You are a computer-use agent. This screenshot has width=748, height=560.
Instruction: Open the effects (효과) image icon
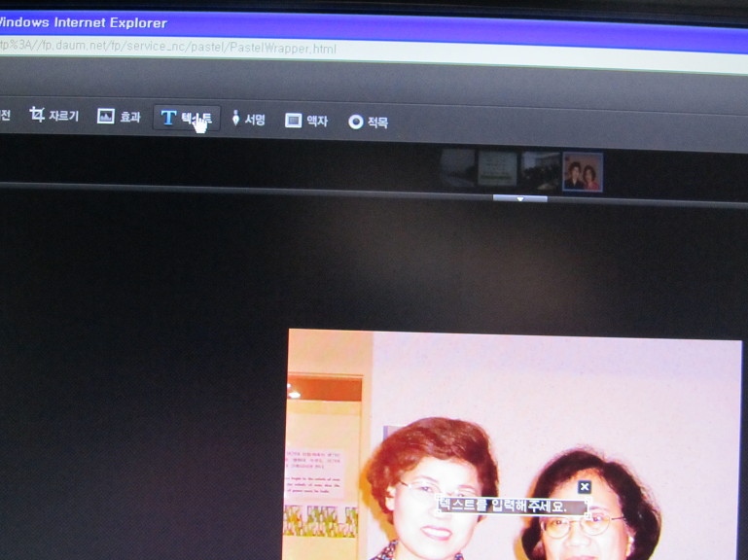tap(105, 116)
